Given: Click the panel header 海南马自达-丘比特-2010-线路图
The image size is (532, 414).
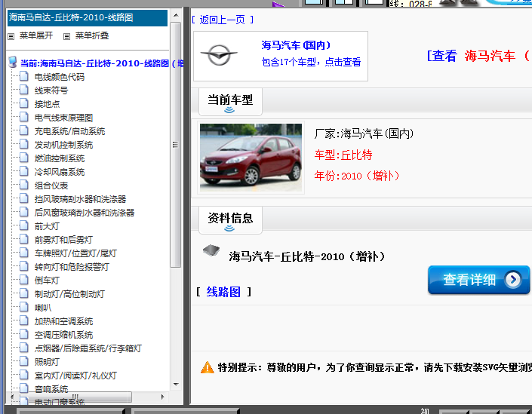Looking at the screenshot, I should (88, 17).
